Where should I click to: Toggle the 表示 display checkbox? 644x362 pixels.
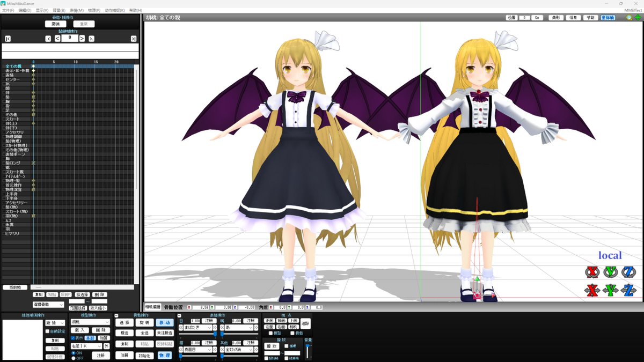coord(73,338)
